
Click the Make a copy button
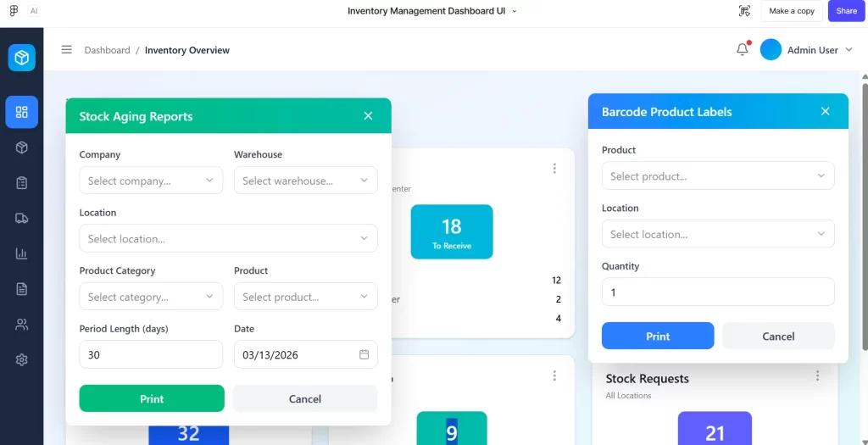792,11
